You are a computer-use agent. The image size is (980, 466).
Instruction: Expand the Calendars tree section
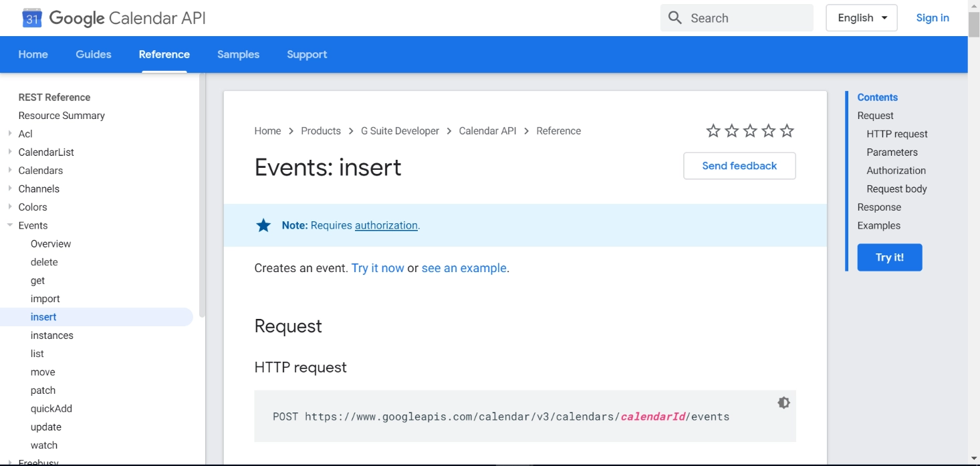[x=10, y=170]
